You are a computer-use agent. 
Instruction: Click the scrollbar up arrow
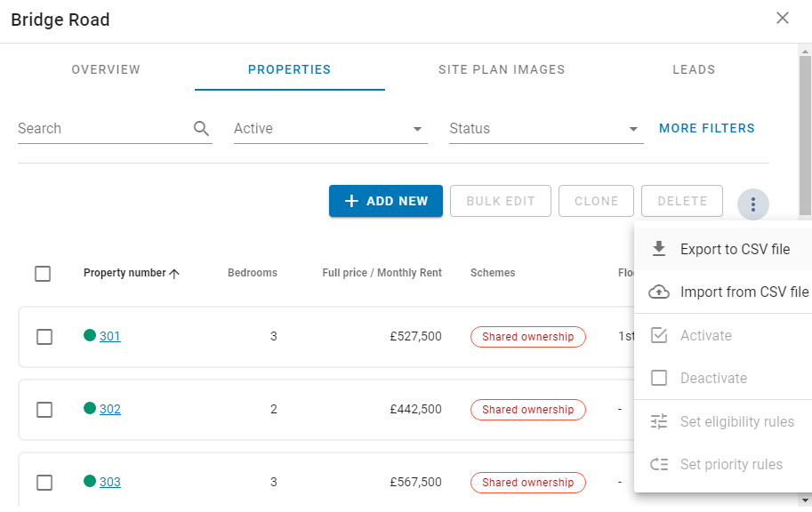[x=805, y=52]
